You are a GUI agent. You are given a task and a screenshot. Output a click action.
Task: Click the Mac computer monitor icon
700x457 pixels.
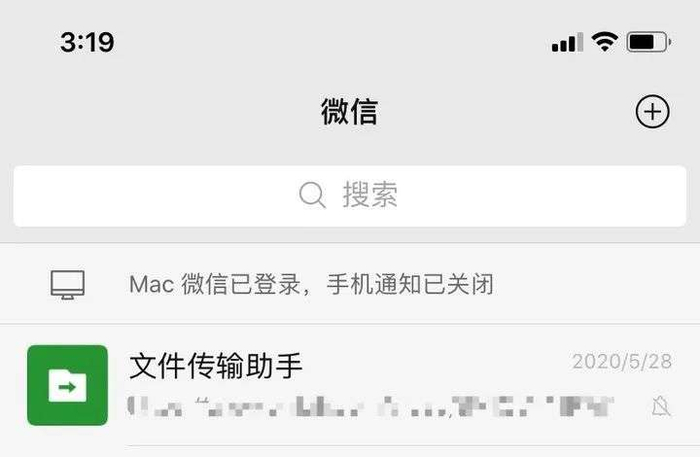67,284
